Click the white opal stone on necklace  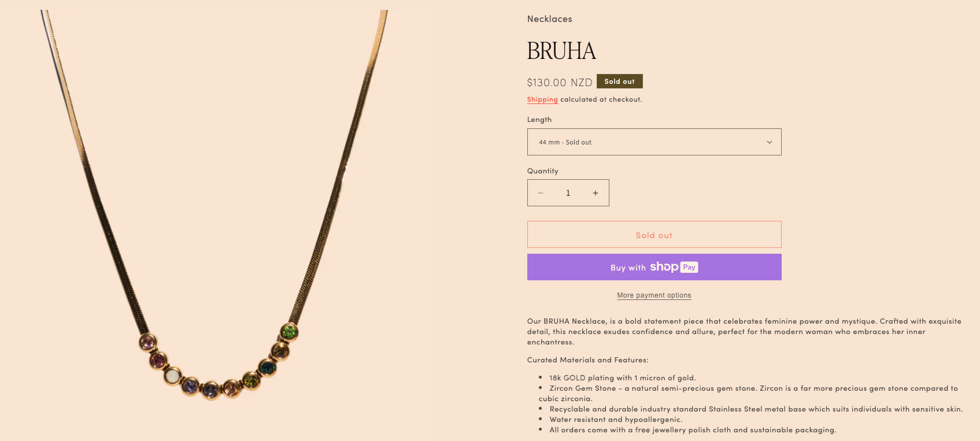[x=172, y=377]
